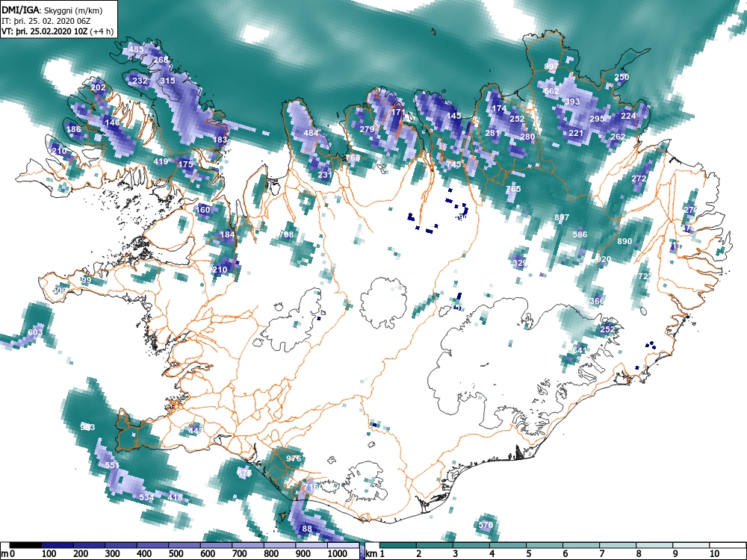Click visibility value 175
Screen dimensions: 747x560
(185, 164)
